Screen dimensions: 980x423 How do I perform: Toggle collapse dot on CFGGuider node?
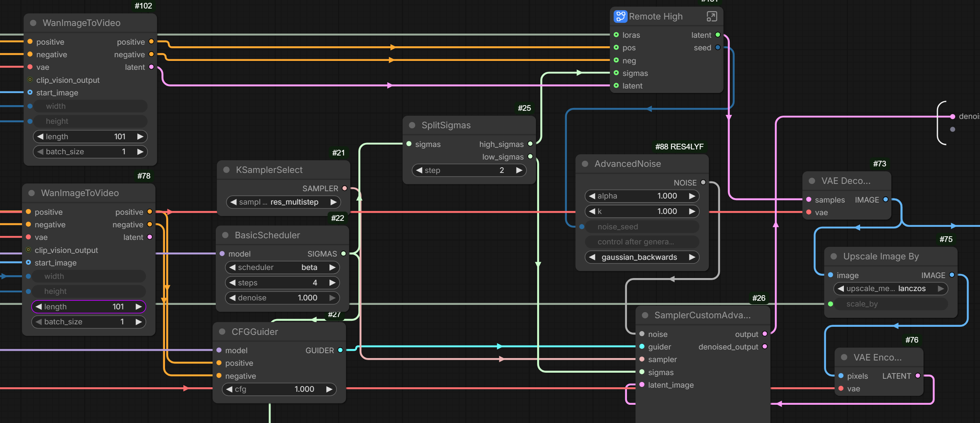222,332
